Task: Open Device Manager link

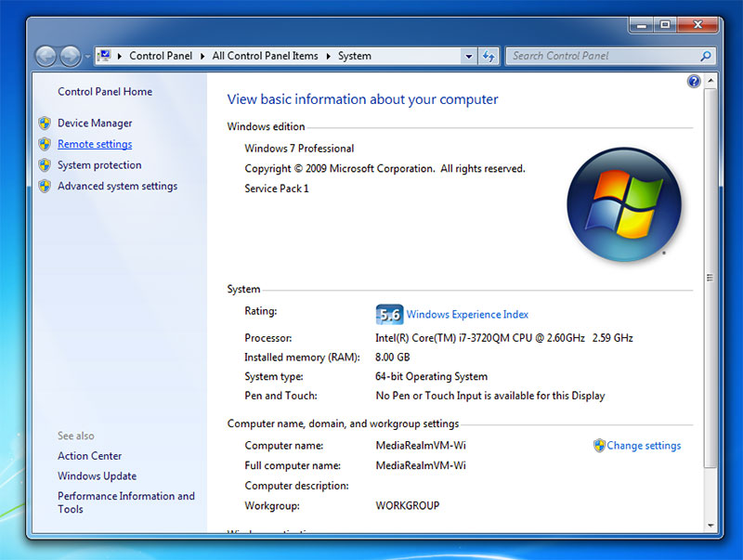Action: 95,124
